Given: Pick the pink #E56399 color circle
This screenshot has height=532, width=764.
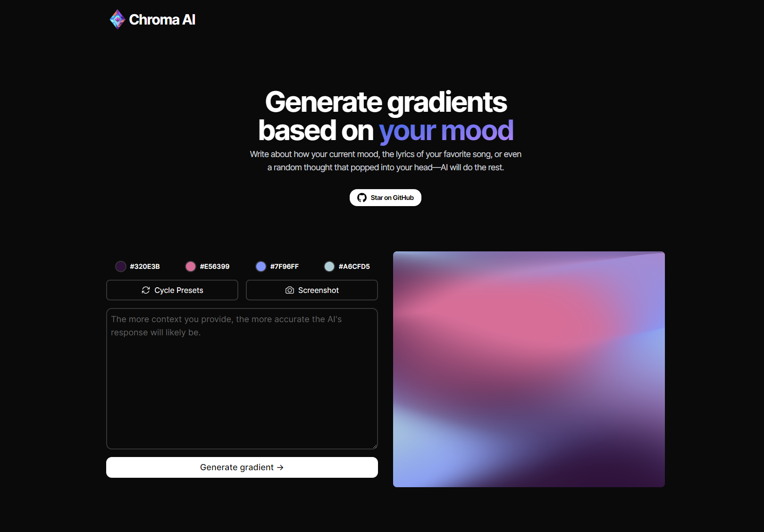Looking at the screenshot, I should [x=191, y=266].
